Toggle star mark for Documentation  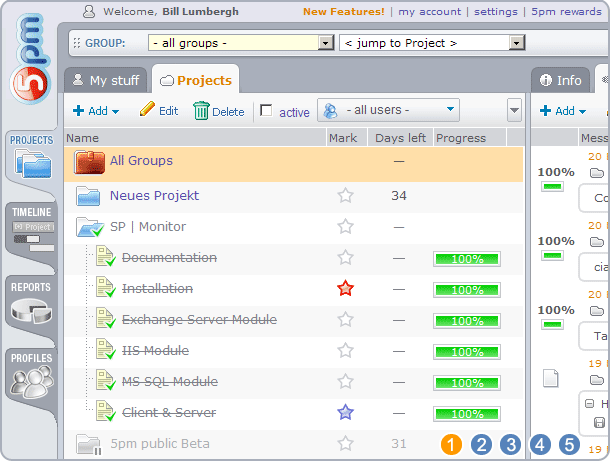(x=345, y=258)
